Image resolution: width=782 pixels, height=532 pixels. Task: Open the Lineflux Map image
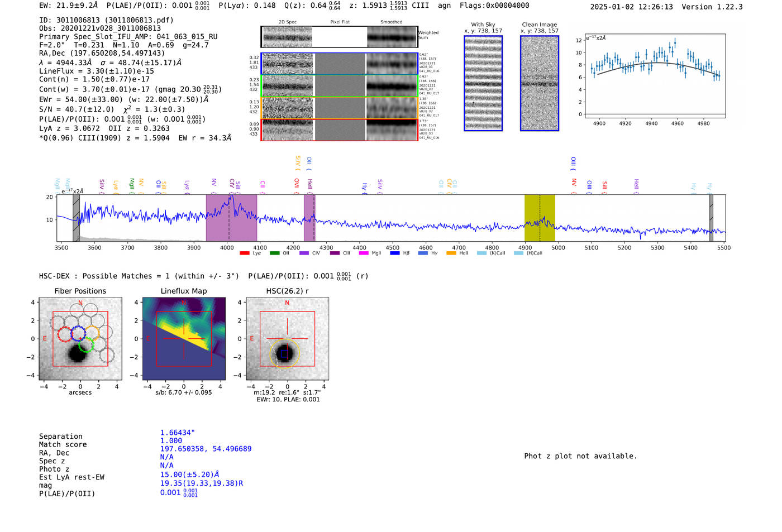(x=184, y=339)
